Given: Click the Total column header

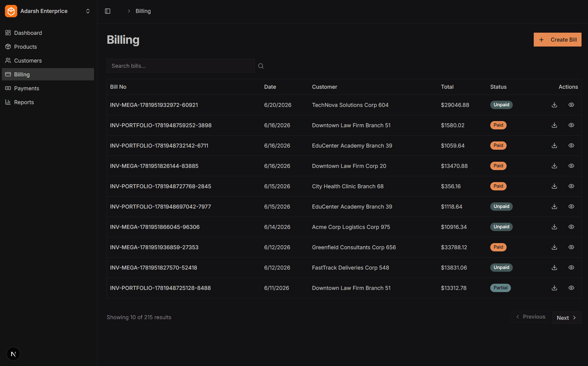Looking at the screenshot, I should pyautogui.click(x=447, y=87).
